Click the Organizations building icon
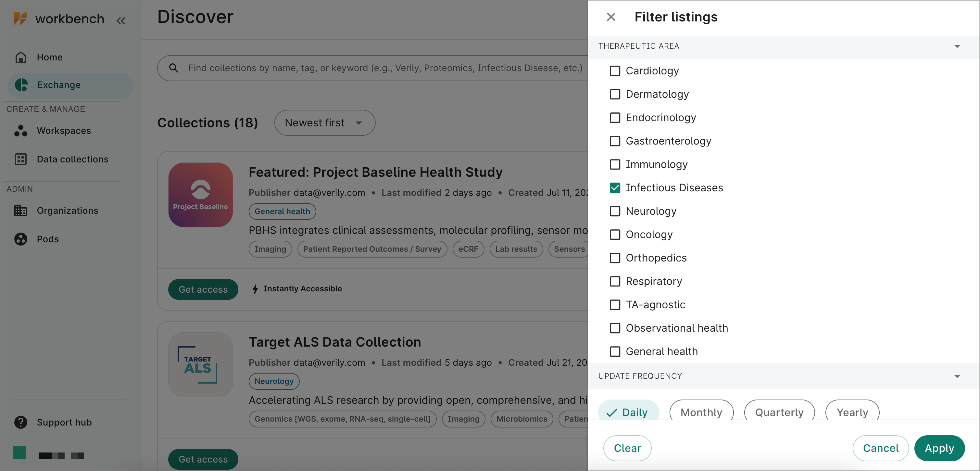Viewport: 980px width, 471px height. click(x=21, y=210)
